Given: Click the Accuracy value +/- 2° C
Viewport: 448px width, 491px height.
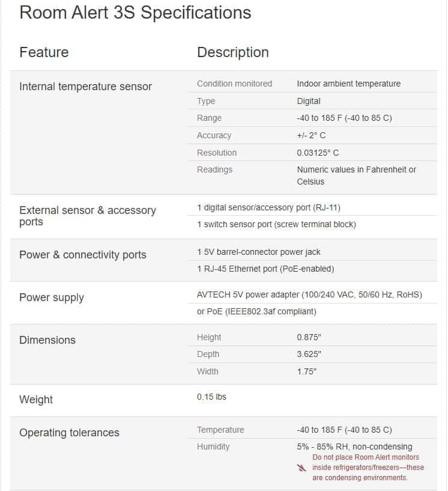Looking at the screenshot, I should [x=311, y=135].
